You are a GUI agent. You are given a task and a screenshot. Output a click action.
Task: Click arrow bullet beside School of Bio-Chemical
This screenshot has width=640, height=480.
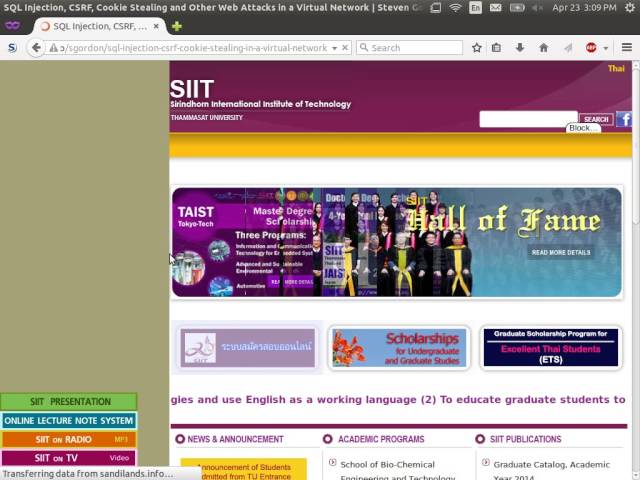[332, 462]
